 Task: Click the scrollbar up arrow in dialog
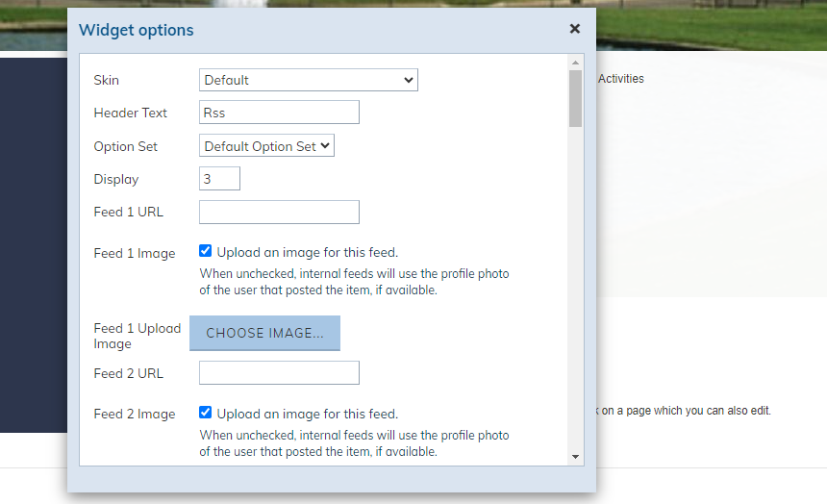[575, 63]
